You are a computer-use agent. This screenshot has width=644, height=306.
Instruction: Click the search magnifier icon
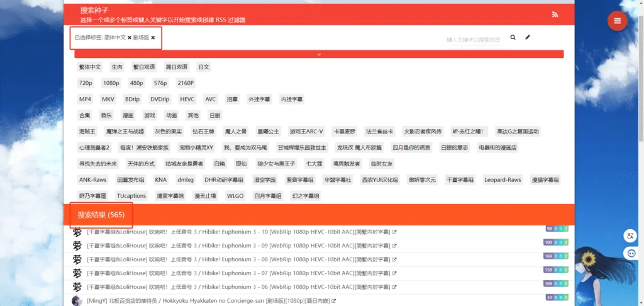[513, 38]
